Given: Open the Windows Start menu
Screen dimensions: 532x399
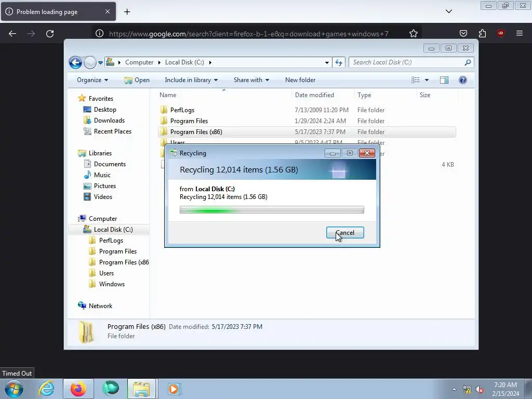Looking at the screenshot, I should 14,389.
